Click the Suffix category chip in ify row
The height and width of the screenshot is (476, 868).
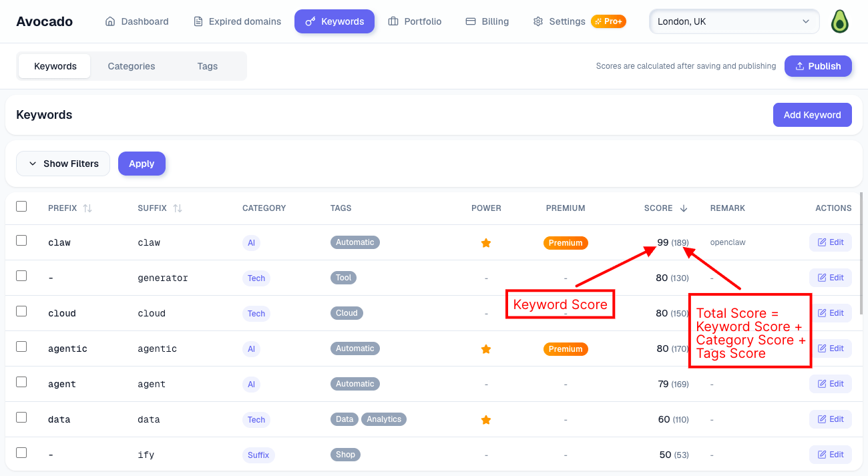(x=258, y=455)
